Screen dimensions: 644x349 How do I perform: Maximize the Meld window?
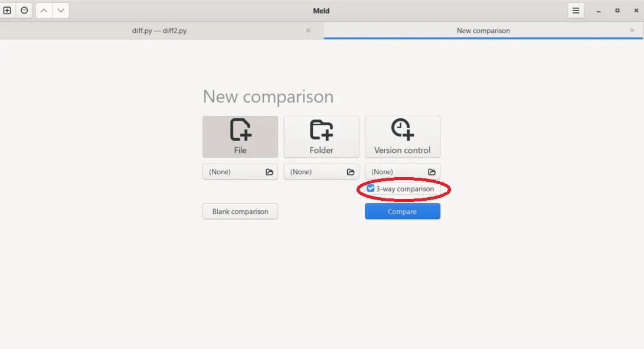pos(617,11)
